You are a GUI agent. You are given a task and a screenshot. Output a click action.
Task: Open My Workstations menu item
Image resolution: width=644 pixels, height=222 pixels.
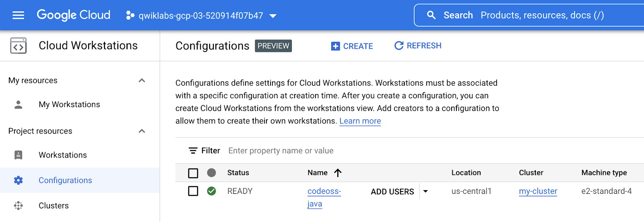tap(69, 105)
